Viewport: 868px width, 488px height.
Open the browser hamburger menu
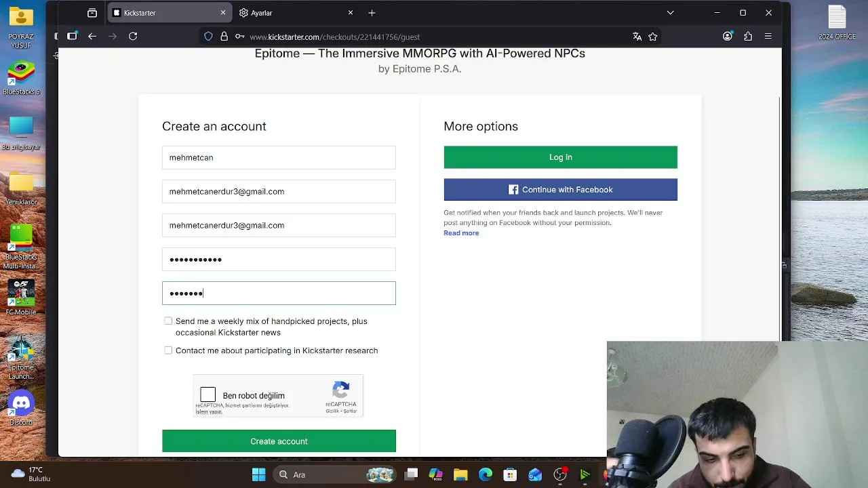768,37
